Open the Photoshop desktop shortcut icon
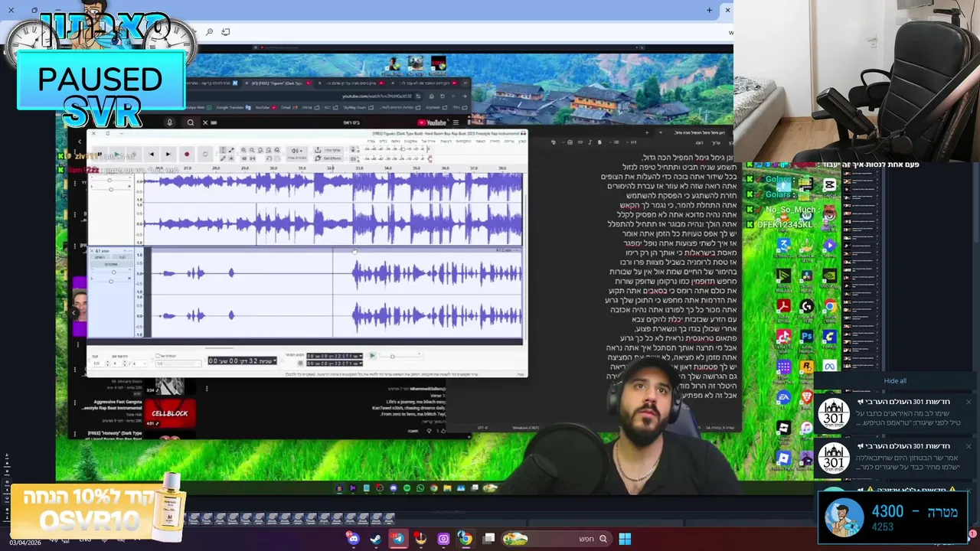 pyautogui.click(x=807, y=336)
